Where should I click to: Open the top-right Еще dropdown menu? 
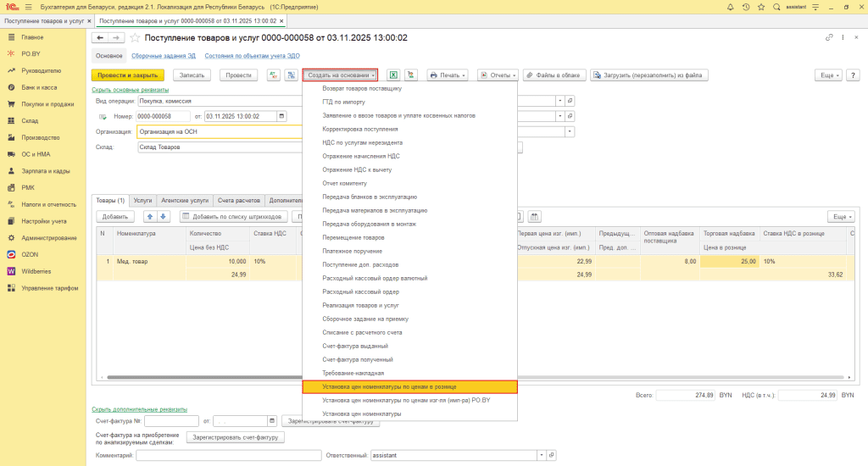(827, 75)
